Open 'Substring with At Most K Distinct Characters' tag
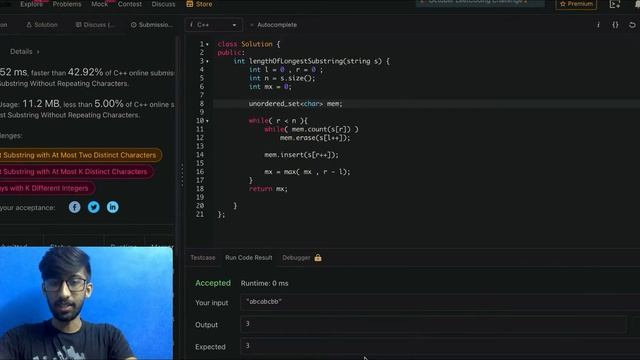This screenshot has height=360, width=640. (x=76, y=171)
